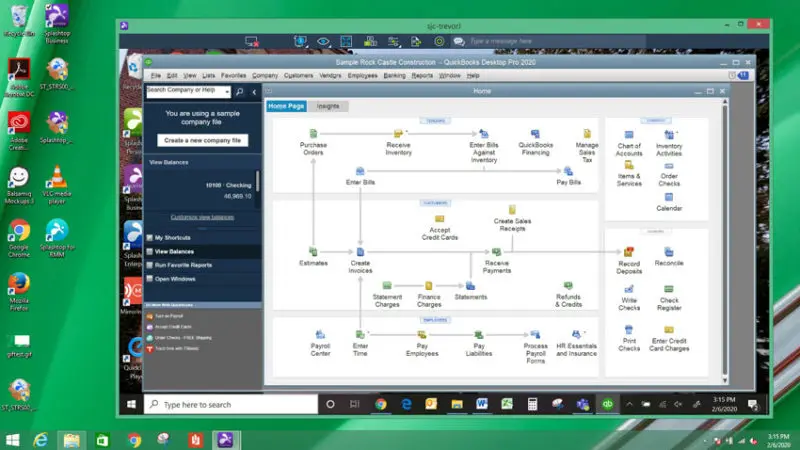Open Internet Explorer on local taskbar
800x450 pixels.
[40, 440]
